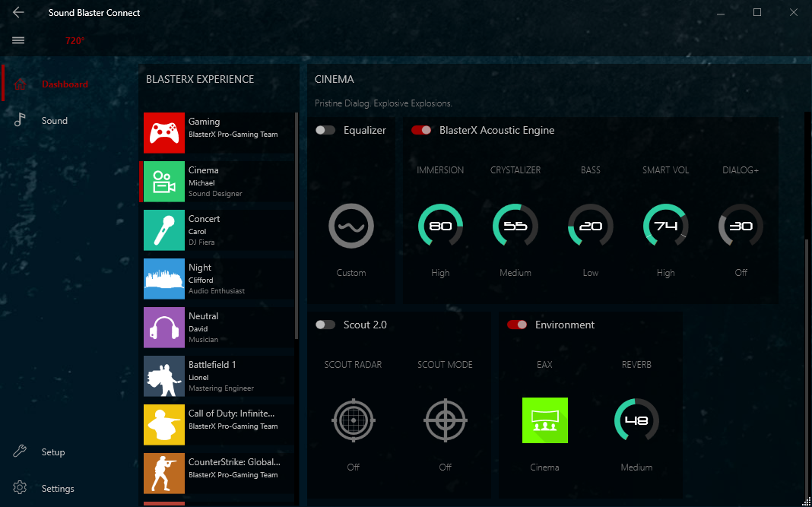Adjust the Immersion dial showing 80

pyautogui.click(x=440, y=226)
